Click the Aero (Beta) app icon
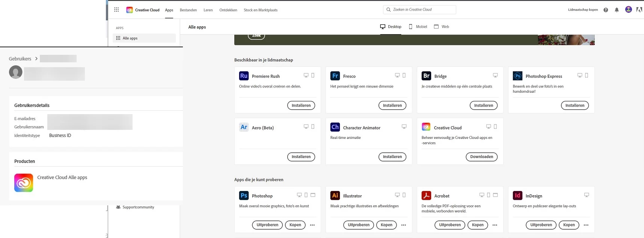 click(244, 127)
